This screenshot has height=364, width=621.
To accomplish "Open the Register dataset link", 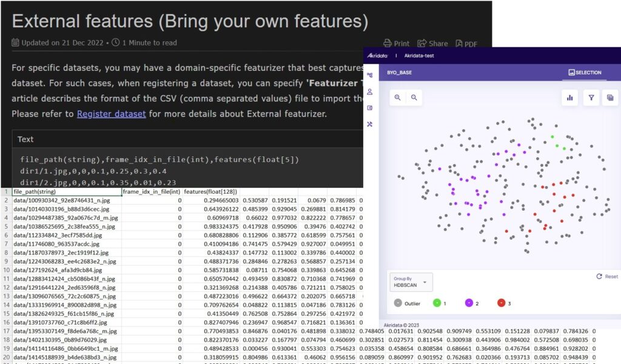I will (x=112, y=113).
